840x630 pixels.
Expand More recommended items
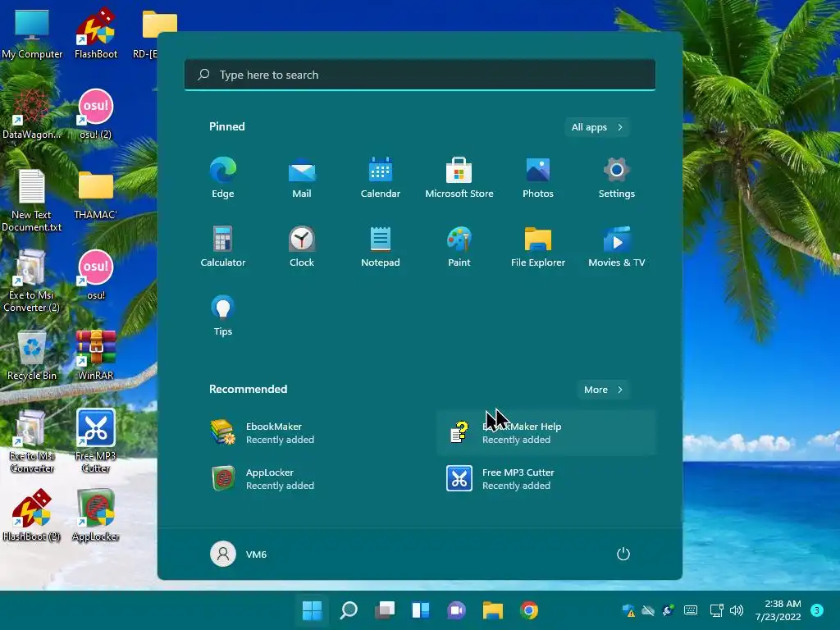[603, 390]
